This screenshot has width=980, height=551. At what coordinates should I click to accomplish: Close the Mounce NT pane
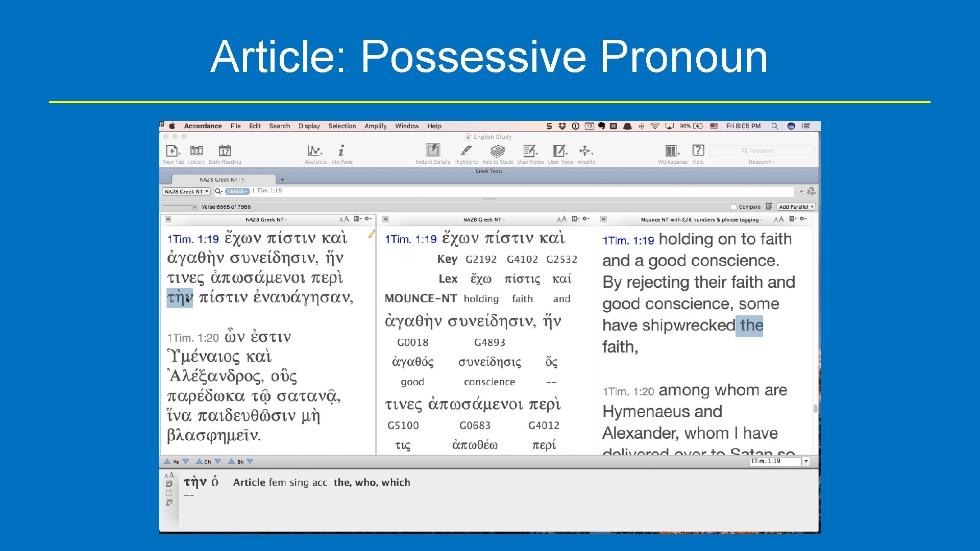coord(603,219)
